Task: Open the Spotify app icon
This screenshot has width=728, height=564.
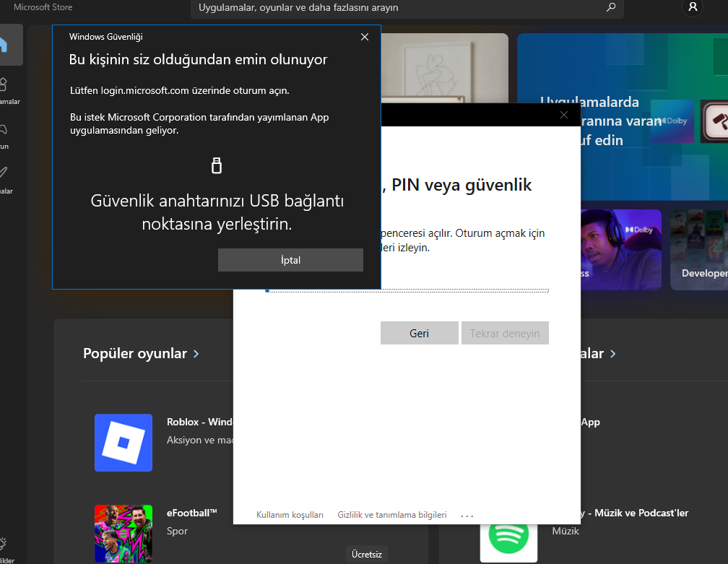Action: tap(508, 542)
